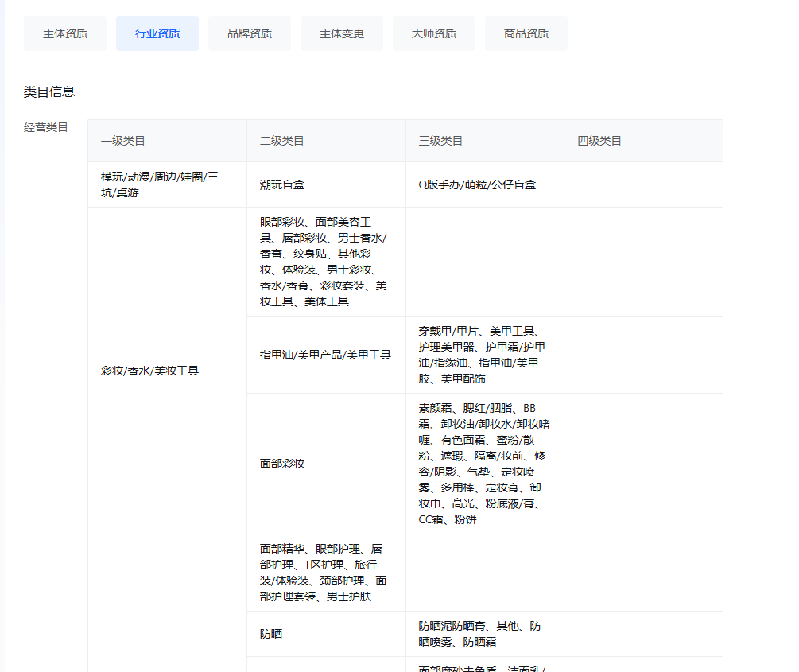799x672 pixels.
Task: Select the 潮玩盲盒 category cell
Action: [x=282, y=185]
